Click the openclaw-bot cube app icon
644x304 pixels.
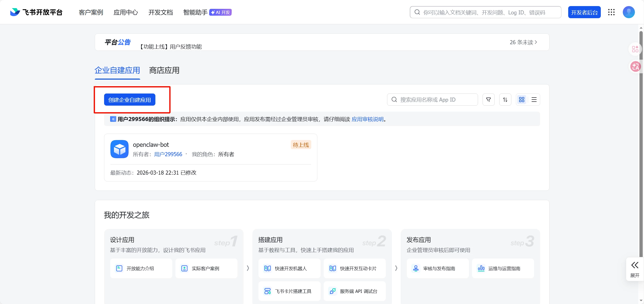(119, 149)
